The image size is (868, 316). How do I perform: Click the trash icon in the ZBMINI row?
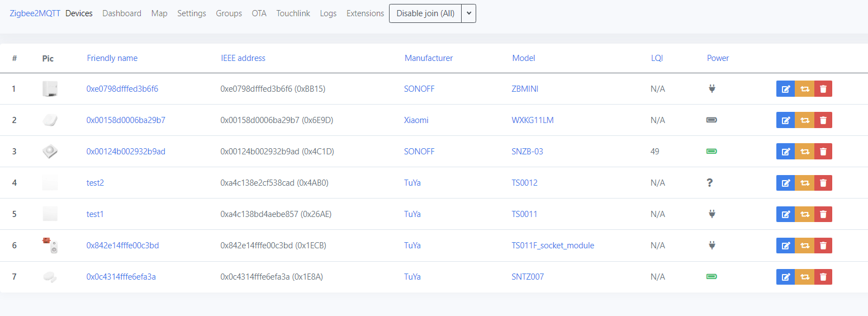pyautogui.click(x=823, y=89)
